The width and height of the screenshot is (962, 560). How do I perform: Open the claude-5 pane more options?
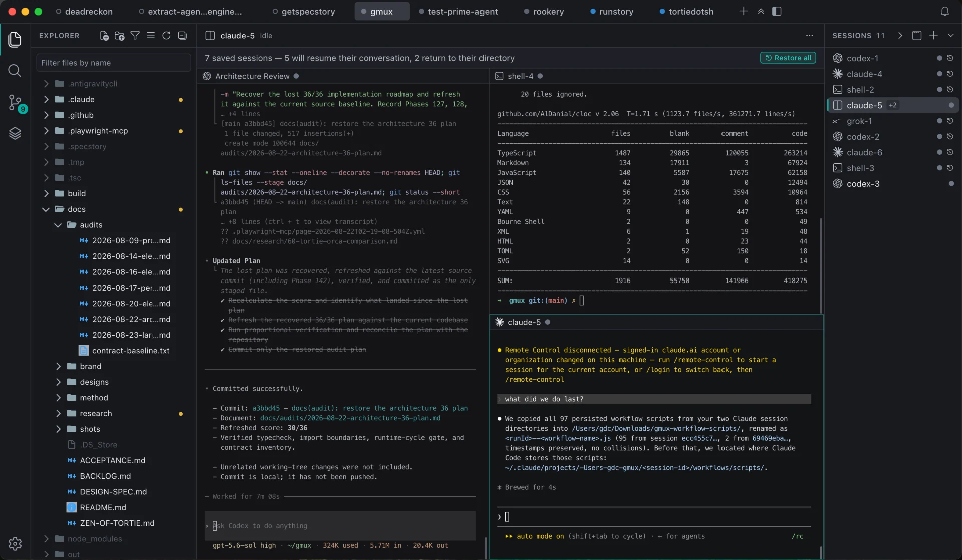[809, 36]
